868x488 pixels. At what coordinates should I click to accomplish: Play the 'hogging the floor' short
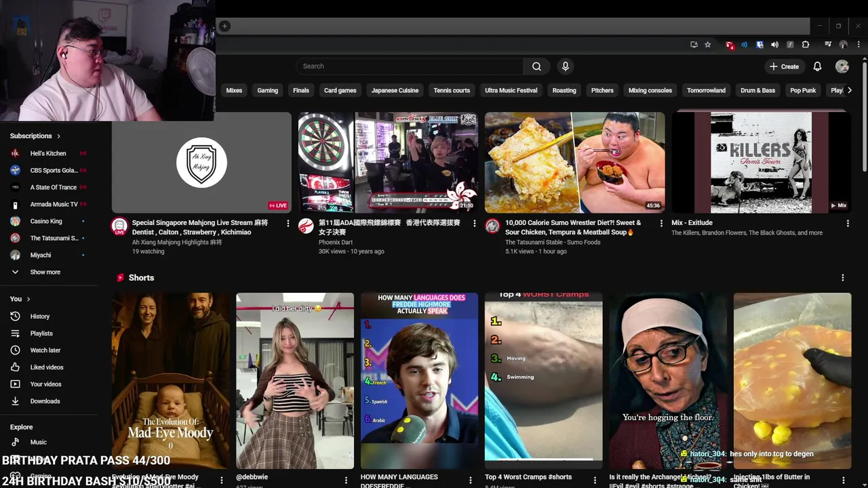coord(668,381)
